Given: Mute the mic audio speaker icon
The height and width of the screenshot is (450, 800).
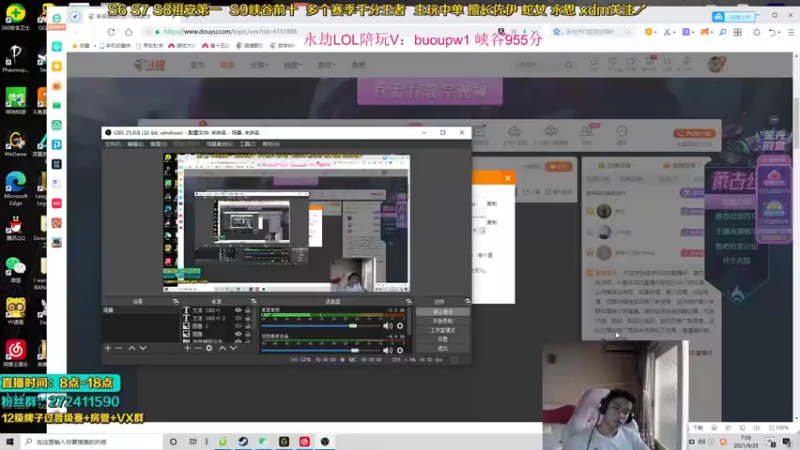Looking at the screenshot, I should pos(388,350).
